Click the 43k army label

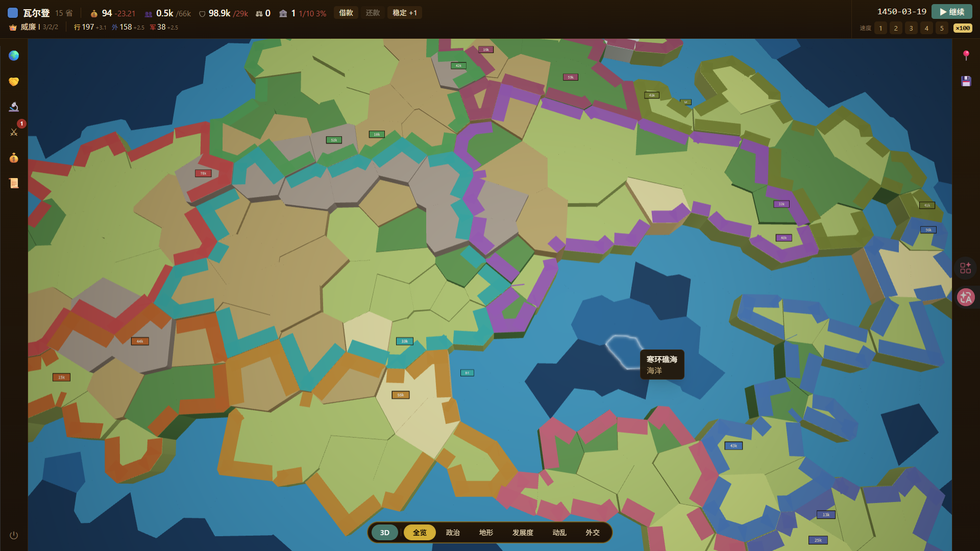733,446
